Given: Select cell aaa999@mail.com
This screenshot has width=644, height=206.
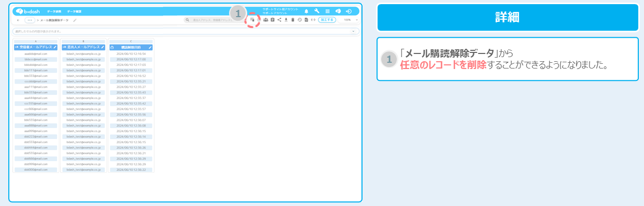Looking at the screenshot, I should 36,131.
